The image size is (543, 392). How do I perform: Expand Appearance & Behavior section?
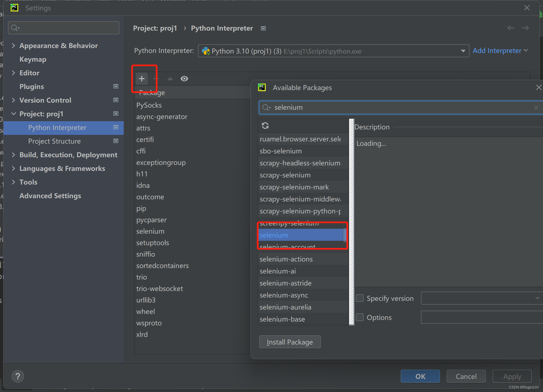click(x=13, y=46)
